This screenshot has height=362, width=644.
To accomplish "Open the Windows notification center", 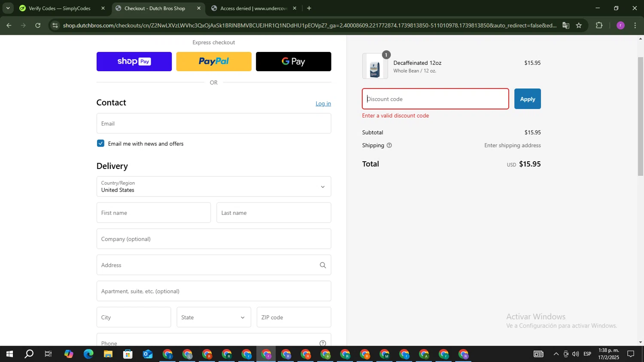I will [631, 354].
